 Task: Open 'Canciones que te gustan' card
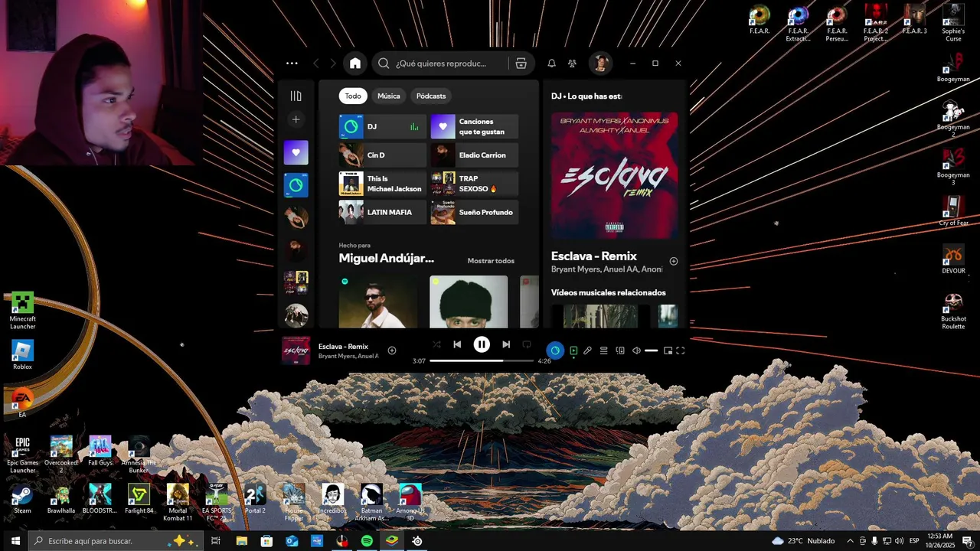474,126
